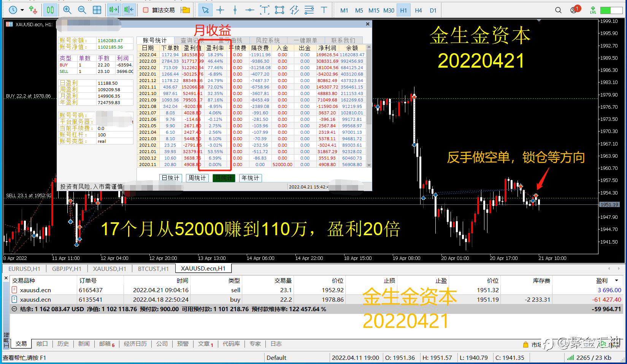Open the 风控系统 tab
The width and height of the screenshot is (627, 364).
coord(268,40)
